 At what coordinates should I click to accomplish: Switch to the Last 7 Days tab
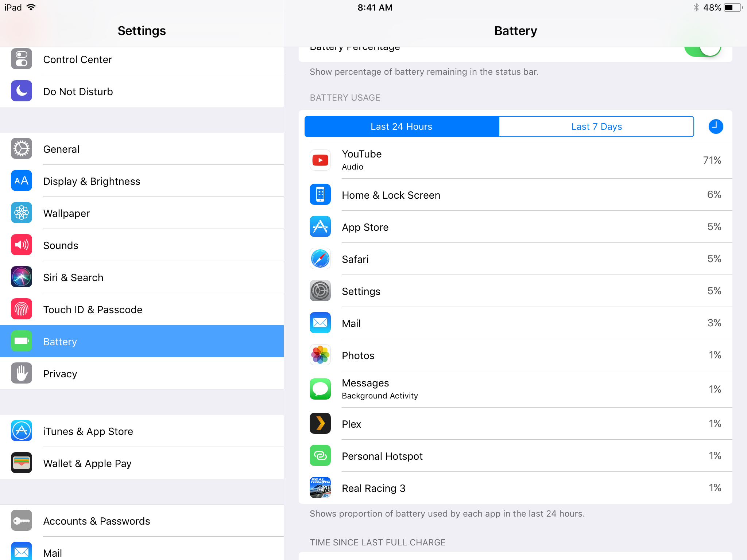coord(596,127)
